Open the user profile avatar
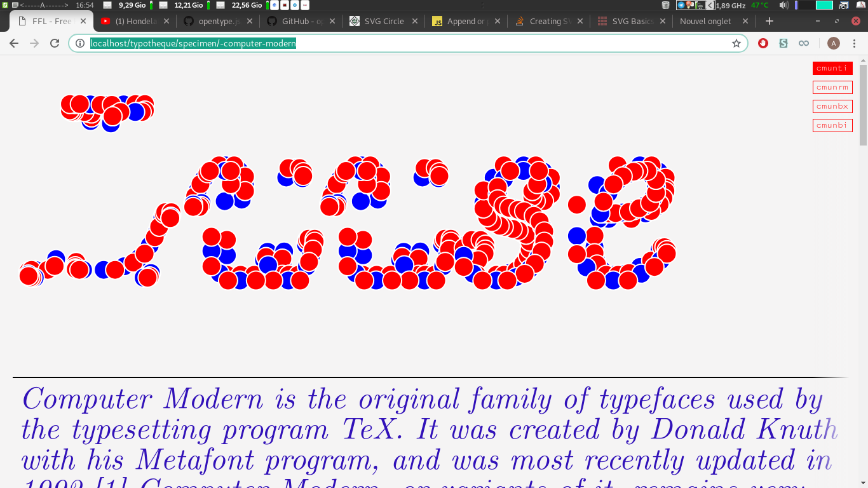This screenshot has width=868, height=488. coord(834,43)
